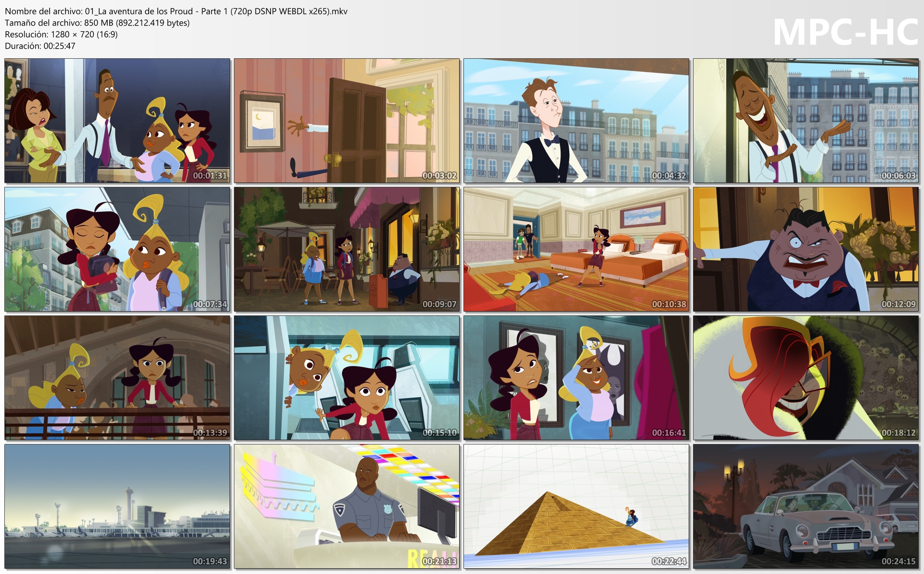
Task: Select the open door thumbnail at 00:03:02
Action: point(346,121)
